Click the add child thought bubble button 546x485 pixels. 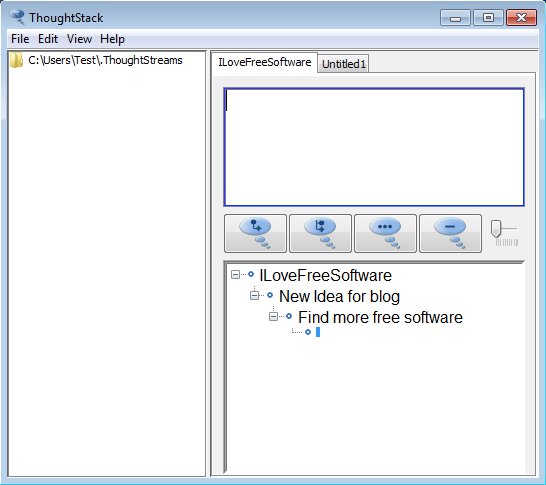point(255,233)
